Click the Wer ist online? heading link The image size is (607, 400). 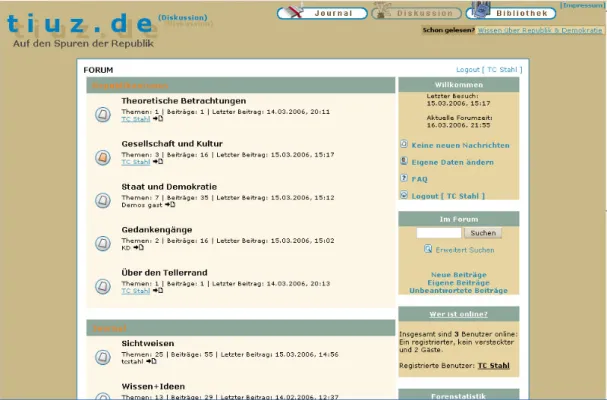point(459,313)
